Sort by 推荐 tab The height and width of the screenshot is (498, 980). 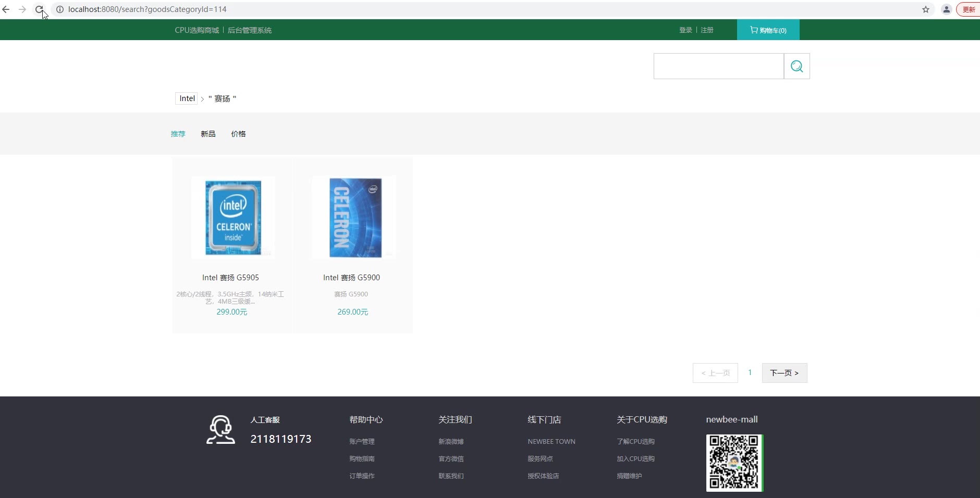click(178, 134)
